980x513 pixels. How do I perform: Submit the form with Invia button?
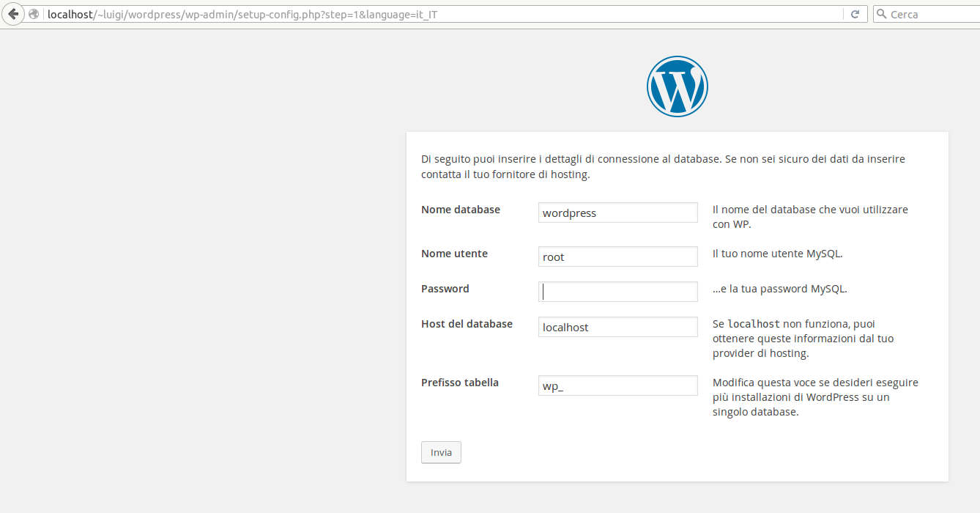(441, 452)
